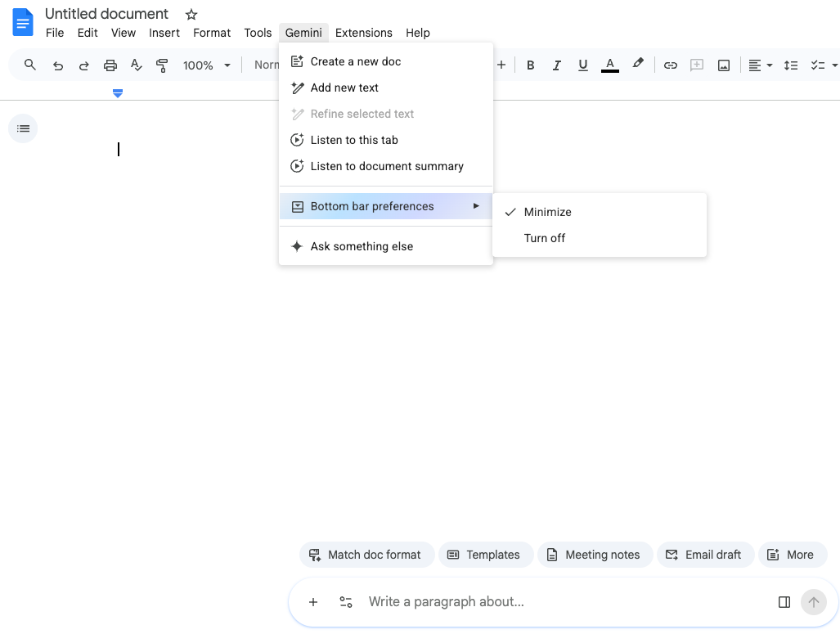The width and height of the screenshot is (840, 634).
Task: Click the send arrow button
Action: coord(814,602)
